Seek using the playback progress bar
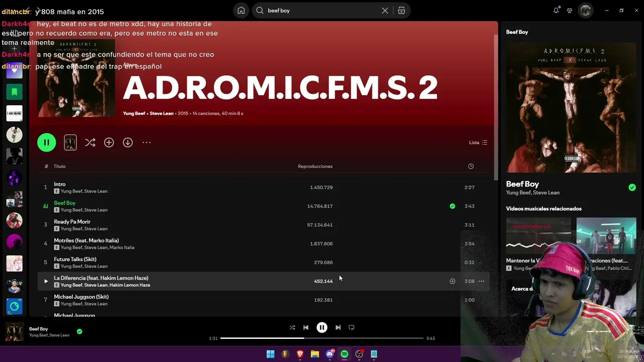 click(322, 338)
